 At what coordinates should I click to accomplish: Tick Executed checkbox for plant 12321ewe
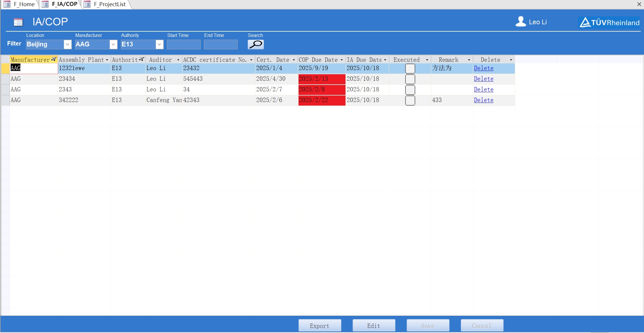click(410, 68)
